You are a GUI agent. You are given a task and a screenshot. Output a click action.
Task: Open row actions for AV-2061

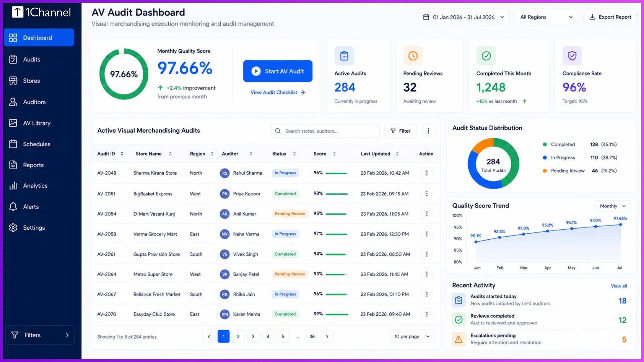427,254
